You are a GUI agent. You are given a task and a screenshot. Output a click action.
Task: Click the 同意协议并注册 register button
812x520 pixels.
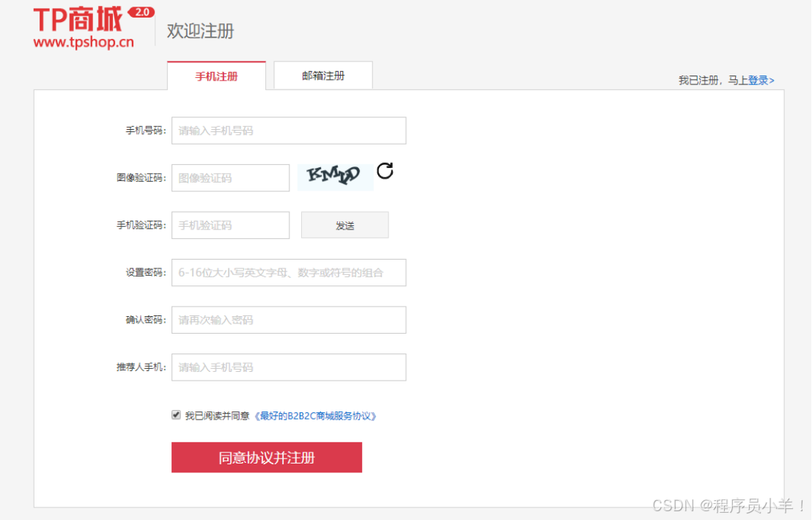tap(267, 457)
